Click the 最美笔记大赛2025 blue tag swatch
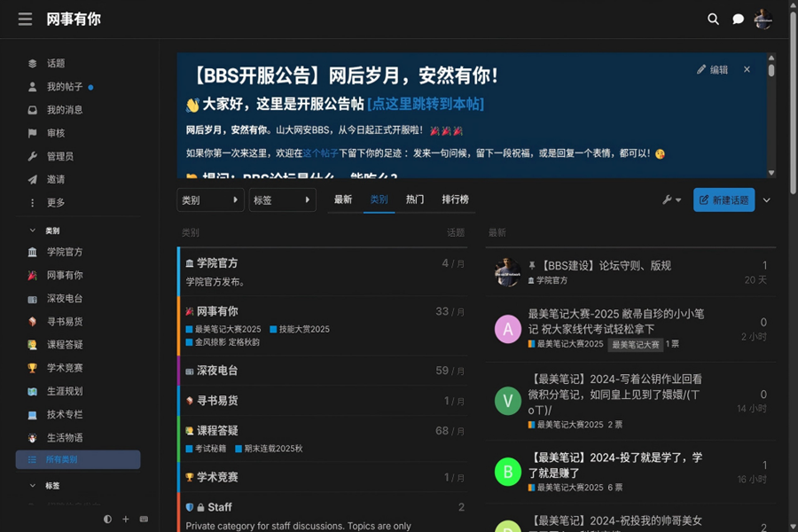 [190, 329]
